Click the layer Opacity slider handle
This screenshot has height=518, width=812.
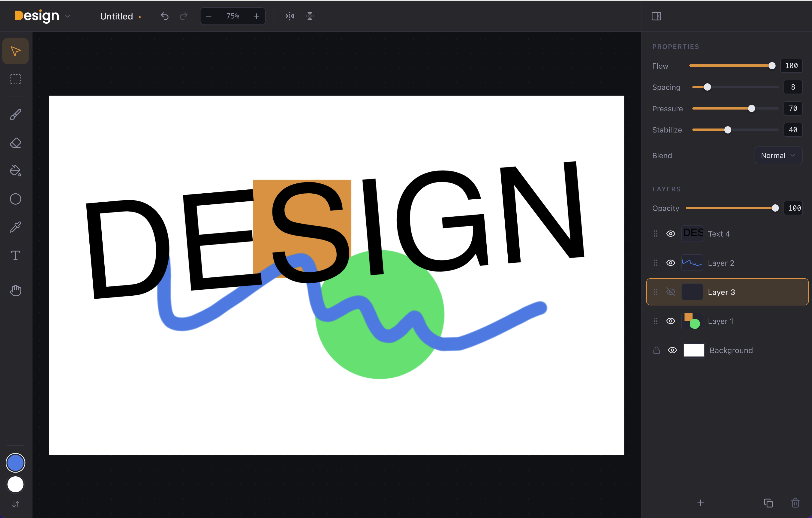tap(775, 208)
